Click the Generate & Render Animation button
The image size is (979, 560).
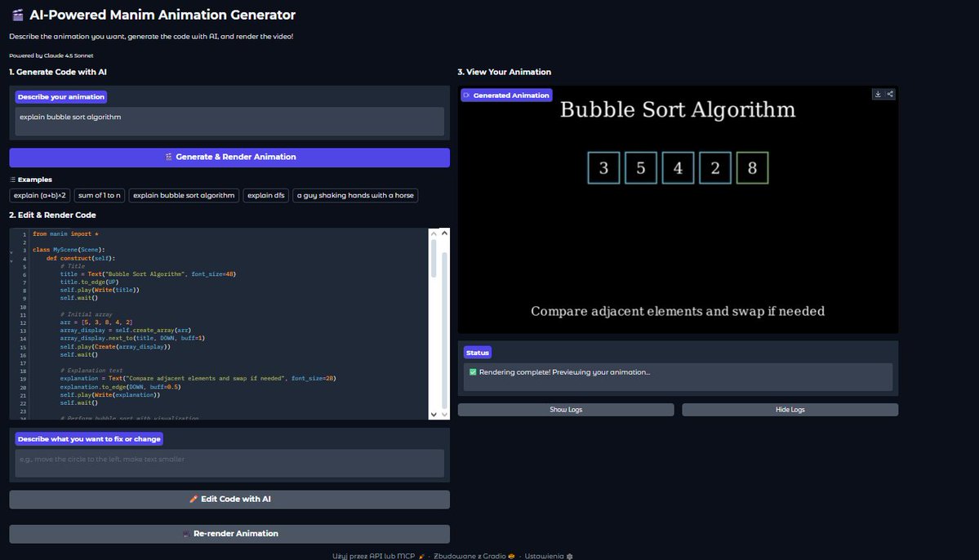tap(229, 158)
